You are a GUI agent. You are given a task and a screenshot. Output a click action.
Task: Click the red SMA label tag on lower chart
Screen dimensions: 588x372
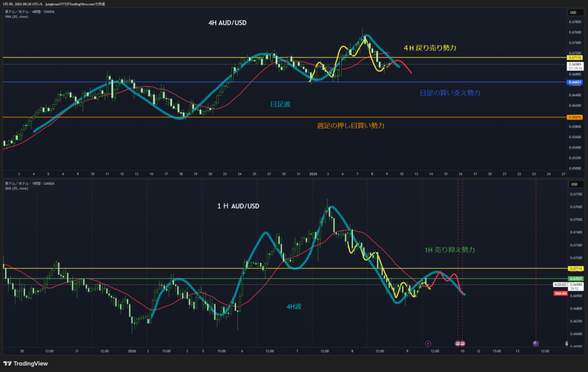coord(560,293)
